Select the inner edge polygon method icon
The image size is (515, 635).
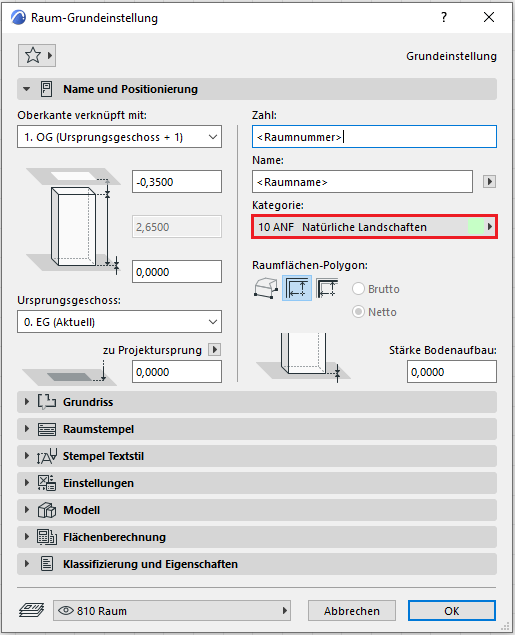[x=297, y=288]
